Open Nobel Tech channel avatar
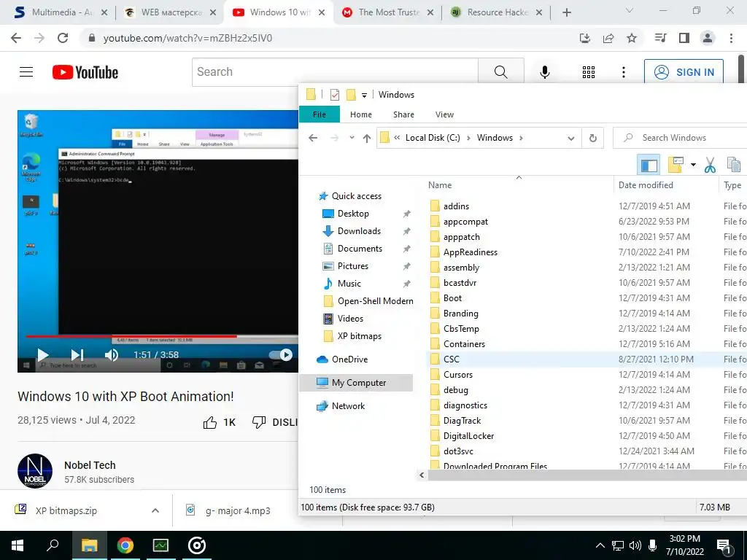 (x=35, y=471)
